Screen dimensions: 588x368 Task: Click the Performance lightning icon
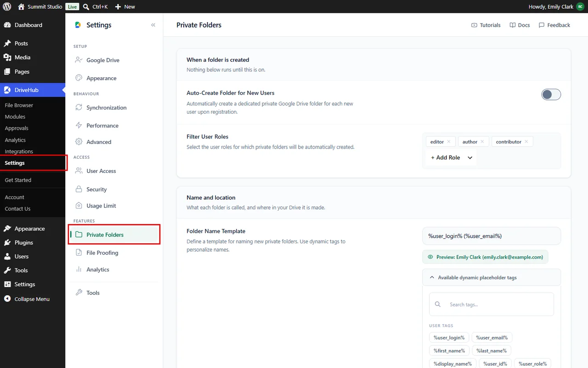[x=79, y=125]
